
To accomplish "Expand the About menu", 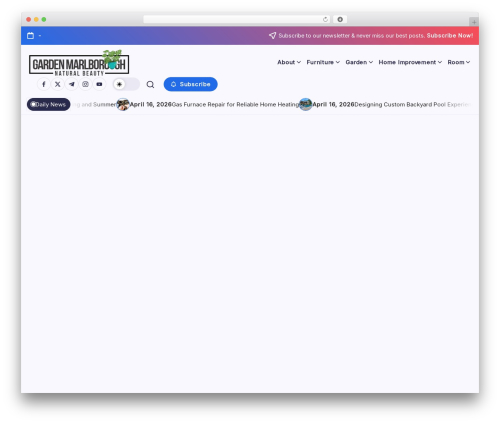I will tap(289, 62).
